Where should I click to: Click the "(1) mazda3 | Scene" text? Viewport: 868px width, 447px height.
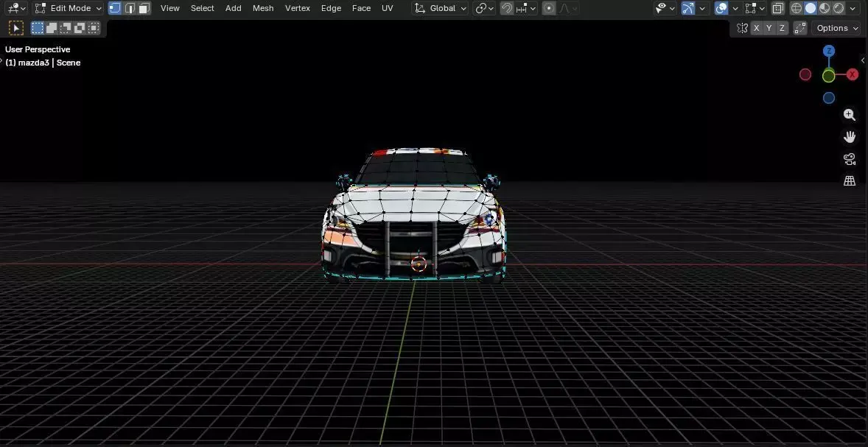43,63
